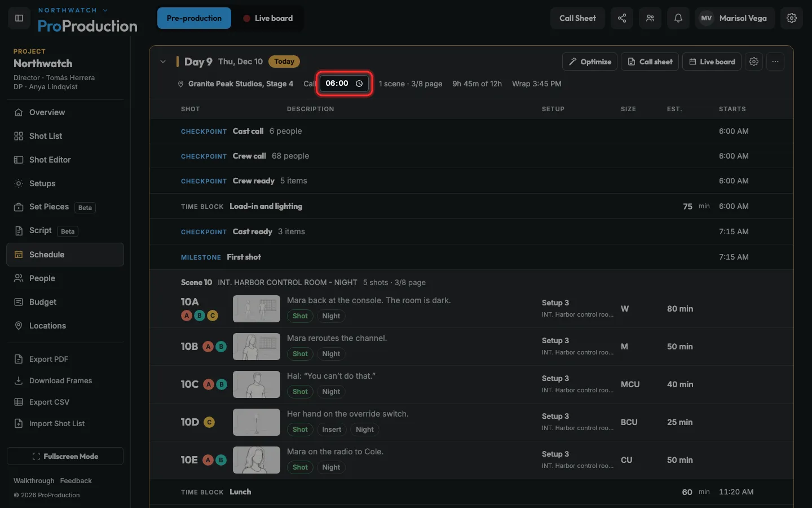Viewport: 812px width, 508px height.
Task: Navigate to Shot Editor
Action: [65, 160]
